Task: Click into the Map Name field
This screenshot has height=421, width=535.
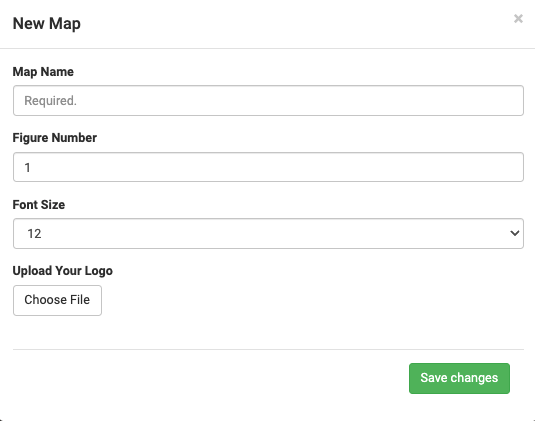Action: click(268, 101)
